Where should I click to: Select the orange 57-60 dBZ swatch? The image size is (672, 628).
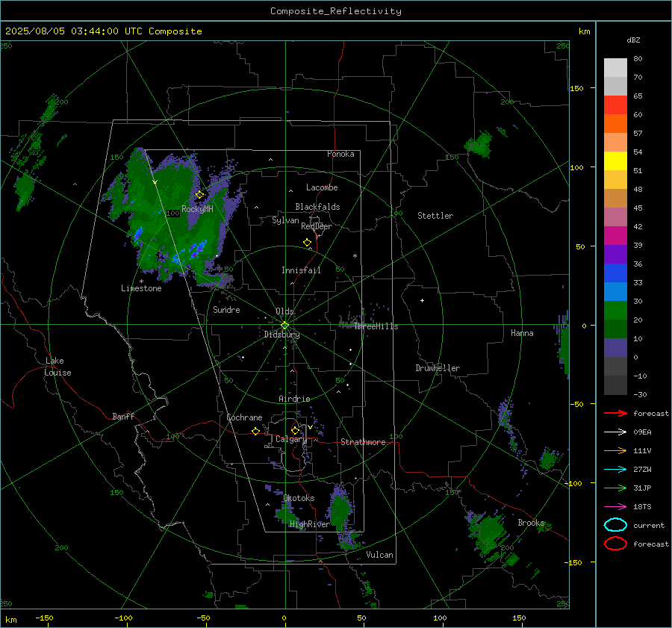click(x=615, y=124)
